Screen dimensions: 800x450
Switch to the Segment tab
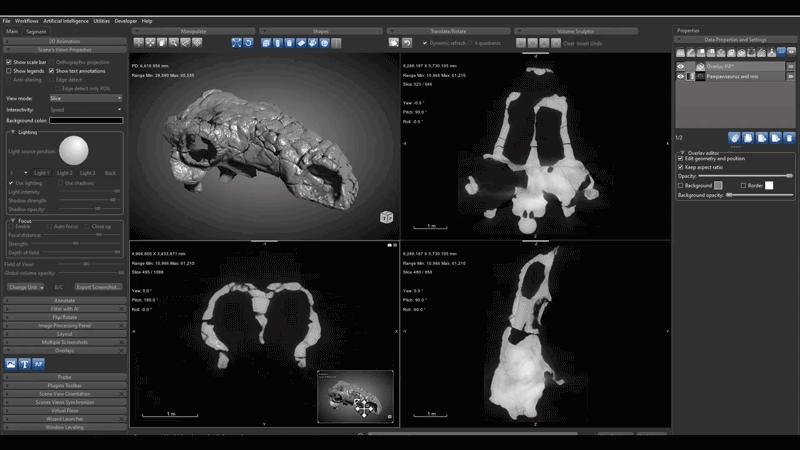pyautogui.click(x=36, y=32)
